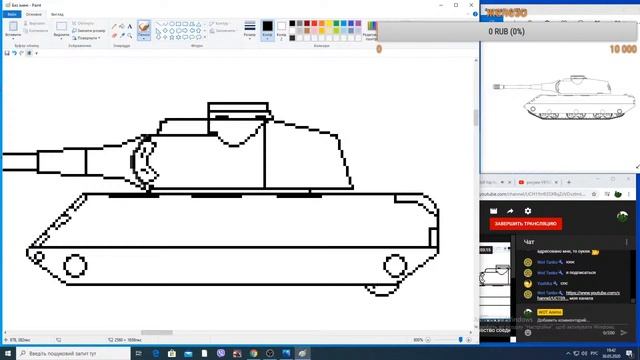Click the Windows taskbar search box
640x360 pixels.
(73, 353)
